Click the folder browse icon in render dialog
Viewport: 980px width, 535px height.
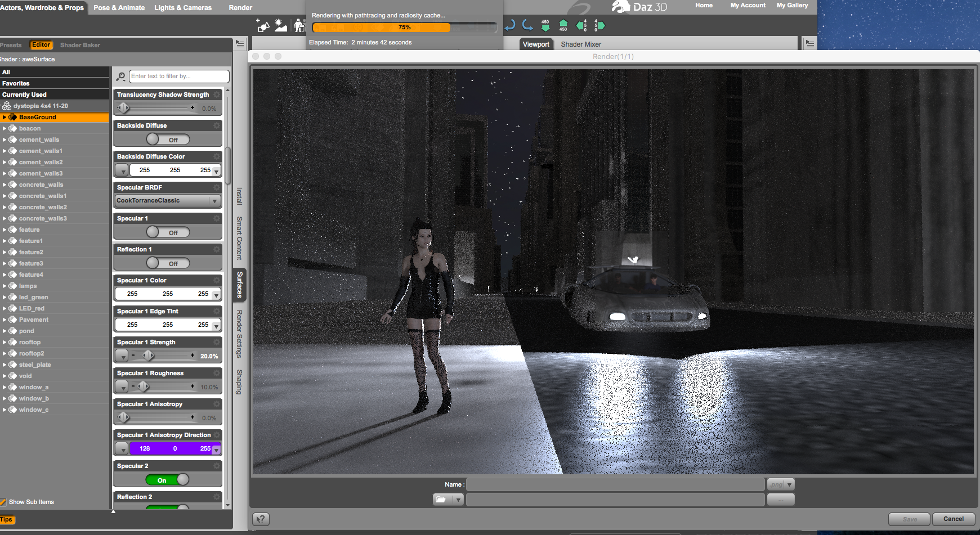pos(441,499)
